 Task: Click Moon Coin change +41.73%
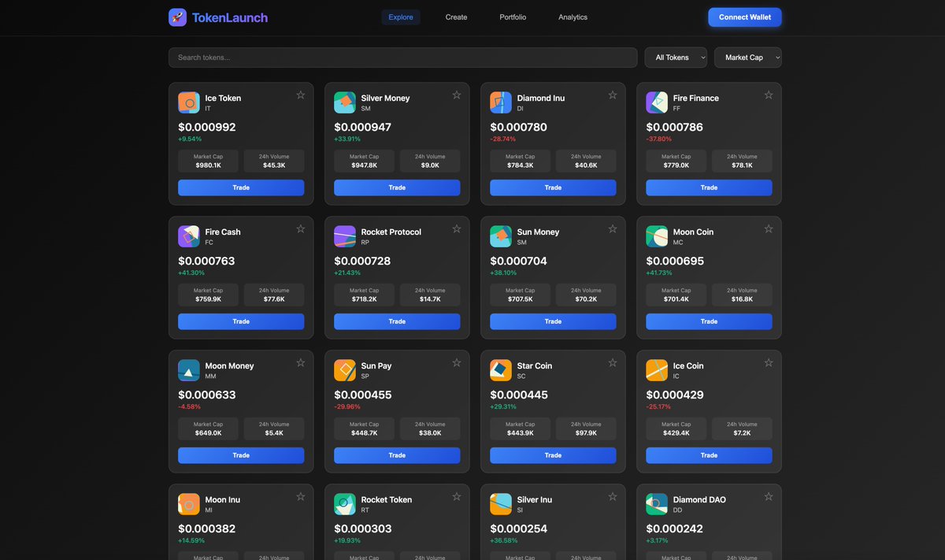[x=659, y=273]
